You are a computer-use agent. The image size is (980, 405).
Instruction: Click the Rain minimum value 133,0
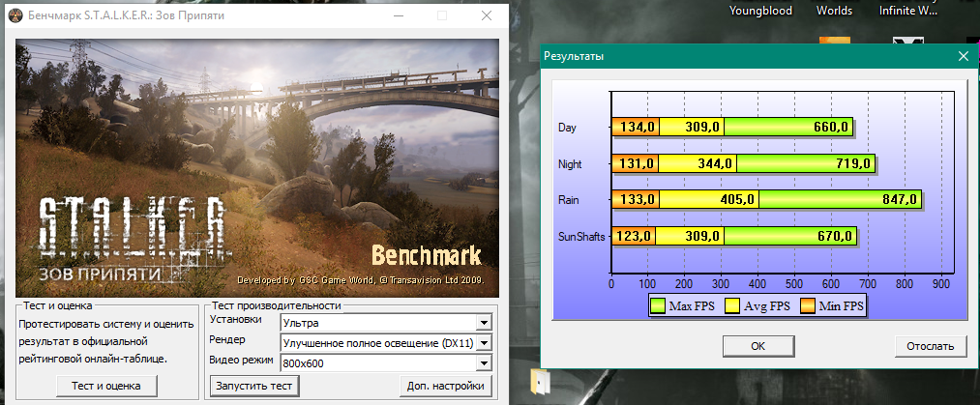[x=638, y=200]
